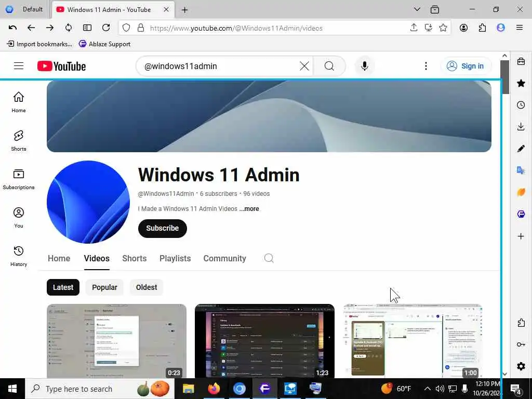Open sidebar translate icon
This screenshot has width=532, height=399.
[521, 170]
